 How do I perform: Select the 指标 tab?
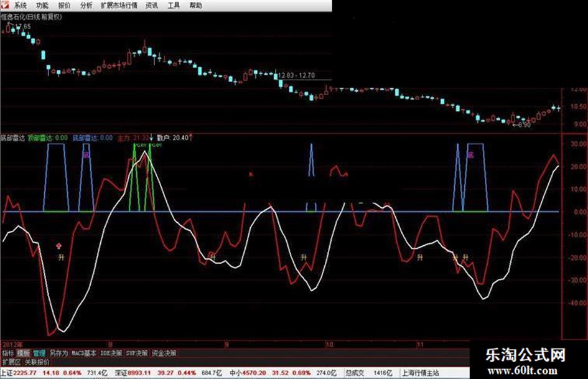point(8,353)
